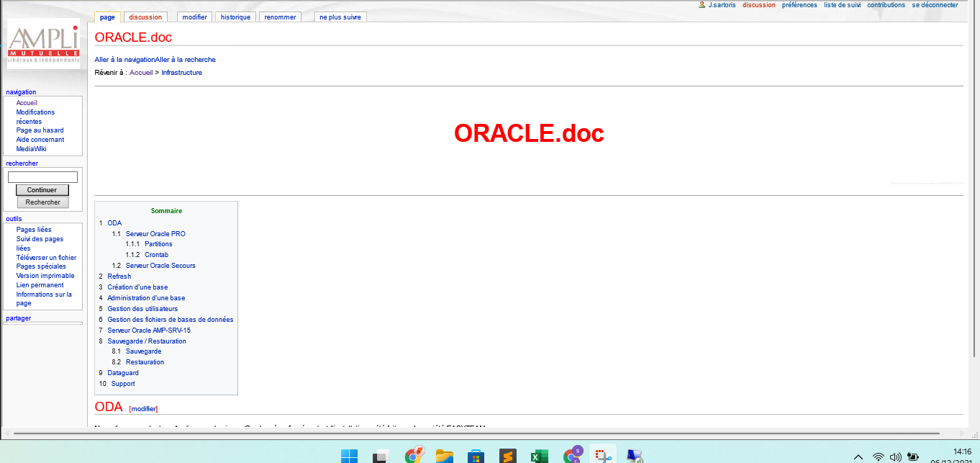Click the volume icon in the system tray
Image resolution: width=980 pixels, height=463 pixels.
(894, 456)
